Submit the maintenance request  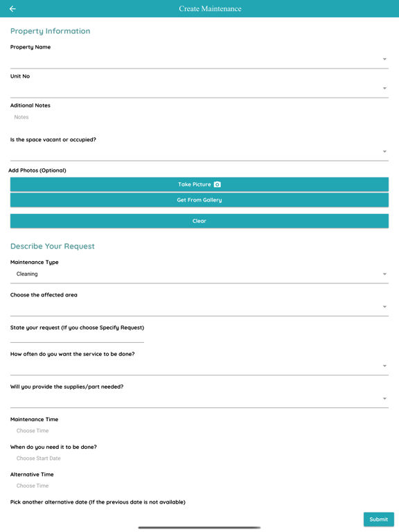click(x=379, y=519)
